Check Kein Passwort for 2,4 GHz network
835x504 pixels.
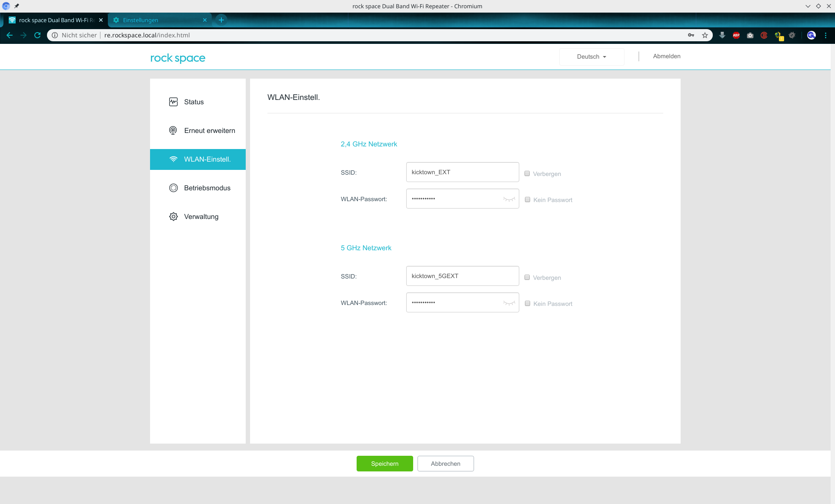pyautogui.click(x=528, y=199)
